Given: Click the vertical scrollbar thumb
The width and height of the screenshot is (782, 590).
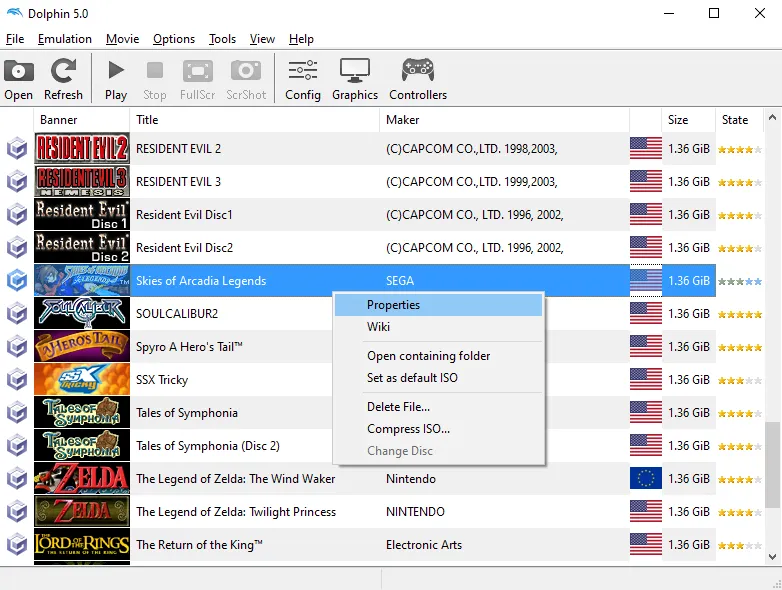Looking at the screenshot, I should 773,465.
